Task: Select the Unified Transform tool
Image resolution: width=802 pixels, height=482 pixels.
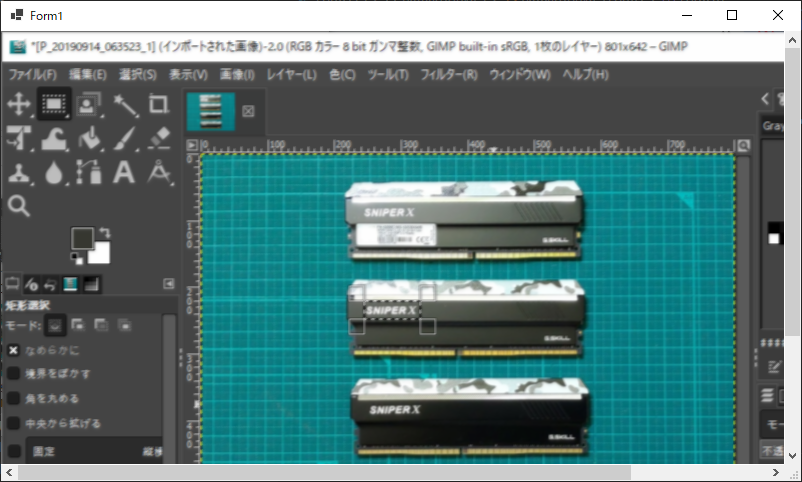Action: click(x=19, y=139)
